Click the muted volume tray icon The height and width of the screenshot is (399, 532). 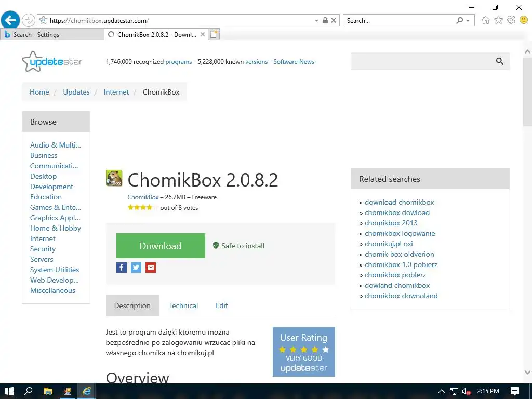466,391
